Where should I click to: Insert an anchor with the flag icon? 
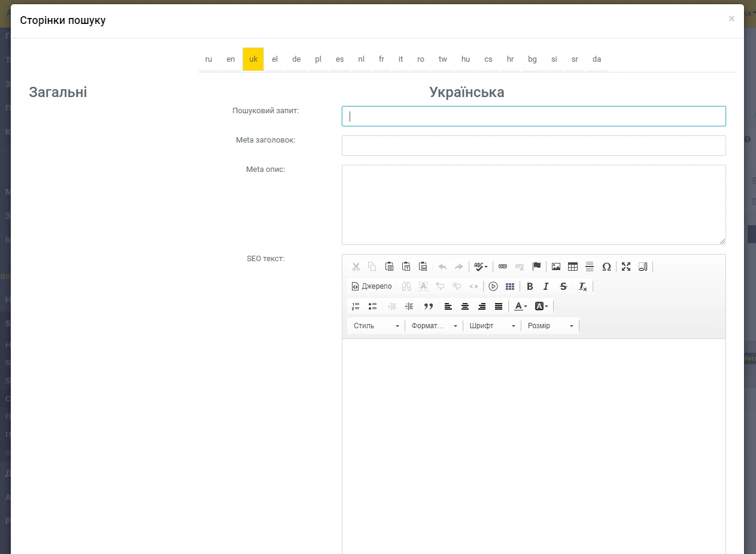click(x=536, y=267)
